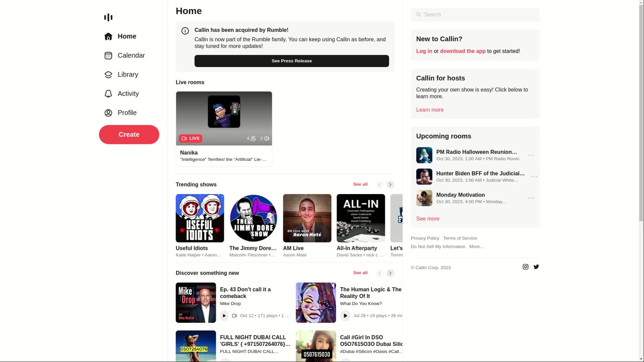Viewport: 644px width, 362px height.
Task: Click listeners count icon on Nanika room
Action: [253, 138]
